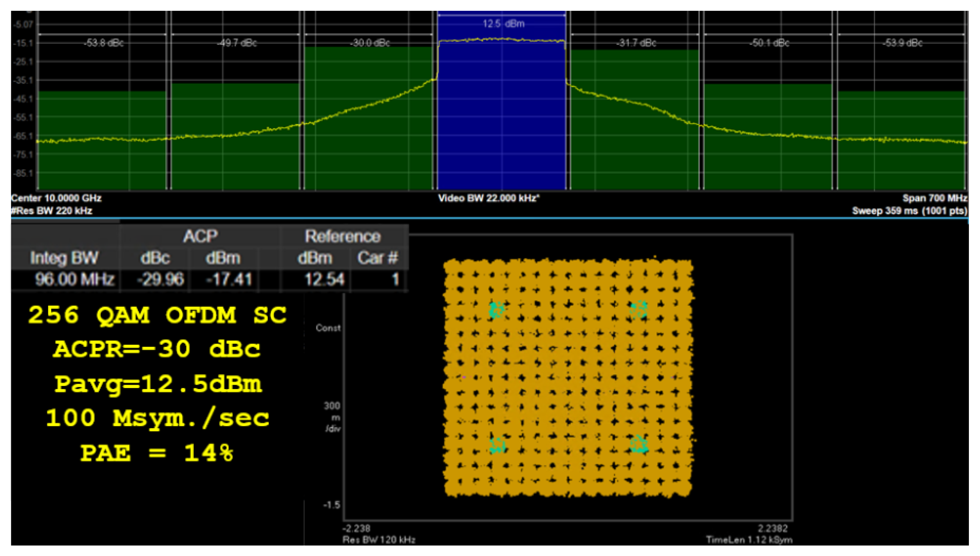This screenshot has width=980, height=556.
Task: Click the -53.8 dBc outermost left label
Action: coord(103,43)
